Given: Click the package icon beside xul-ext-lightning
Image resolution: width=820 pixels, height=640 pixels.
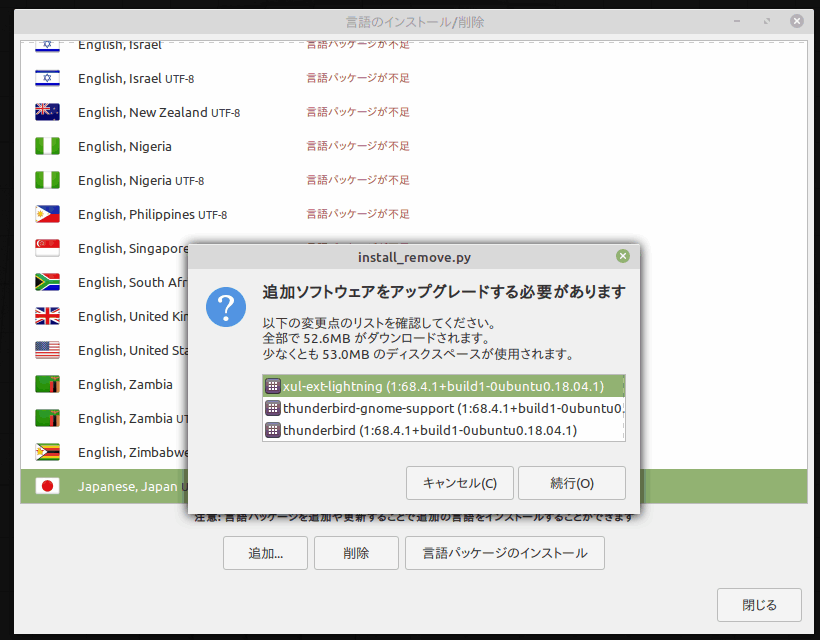Looking at the screenshot, I should tap(272, 385).
